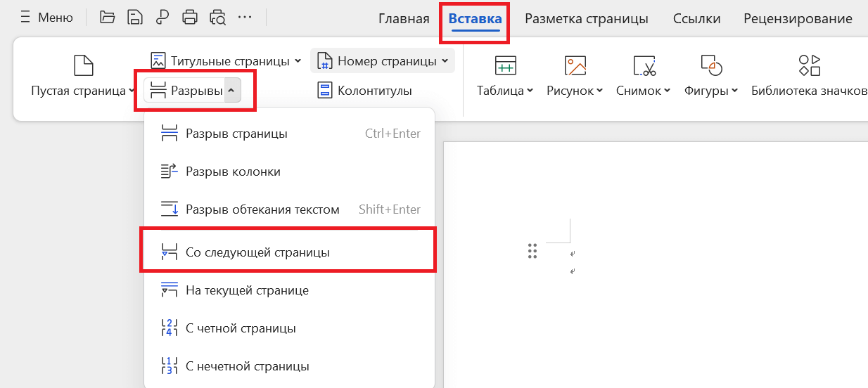The height and width of the screenshot is (388, 868).
Task: Click the first line of the document page
Action: [573, 254]
